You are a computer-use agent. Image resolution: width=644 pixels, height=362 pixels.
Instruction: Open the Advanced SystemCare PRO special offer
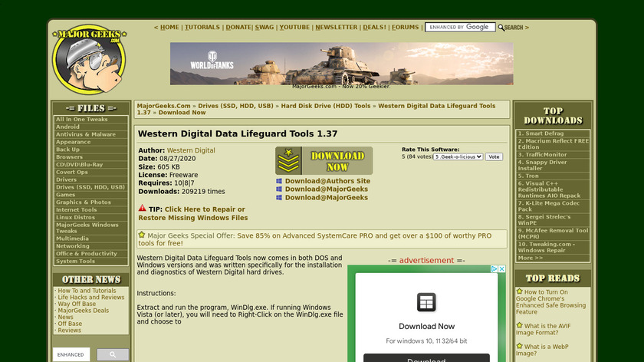(314, 239)
